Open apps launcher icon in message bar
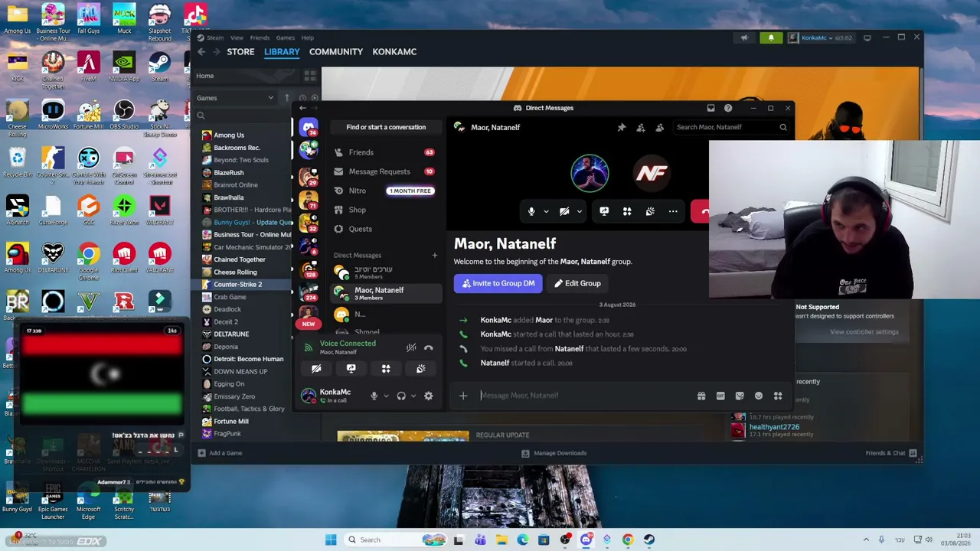This screenshot has width=980, height=551. click(x=778, y=396)
